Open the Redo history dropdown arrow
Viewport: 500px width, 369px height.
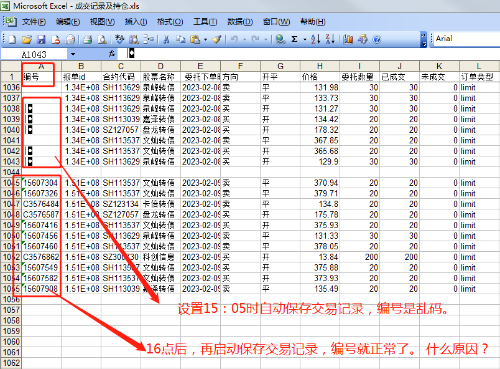266,40
